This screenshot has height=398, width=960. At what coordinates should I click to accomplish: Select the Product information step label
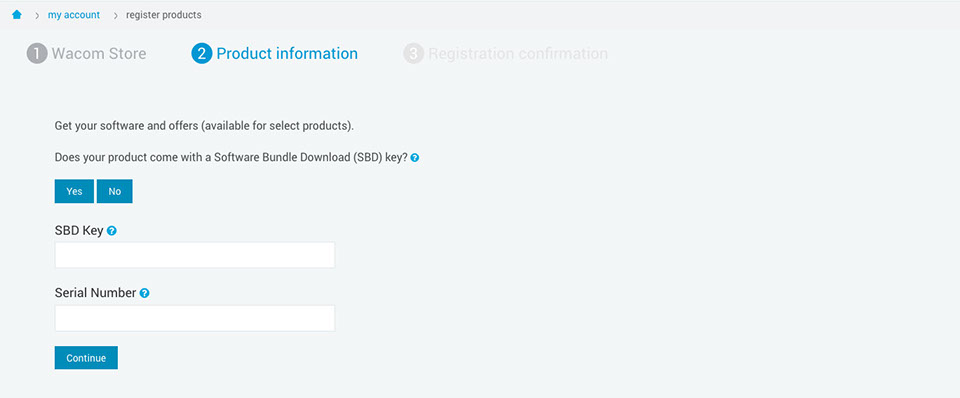pos(287,54)
